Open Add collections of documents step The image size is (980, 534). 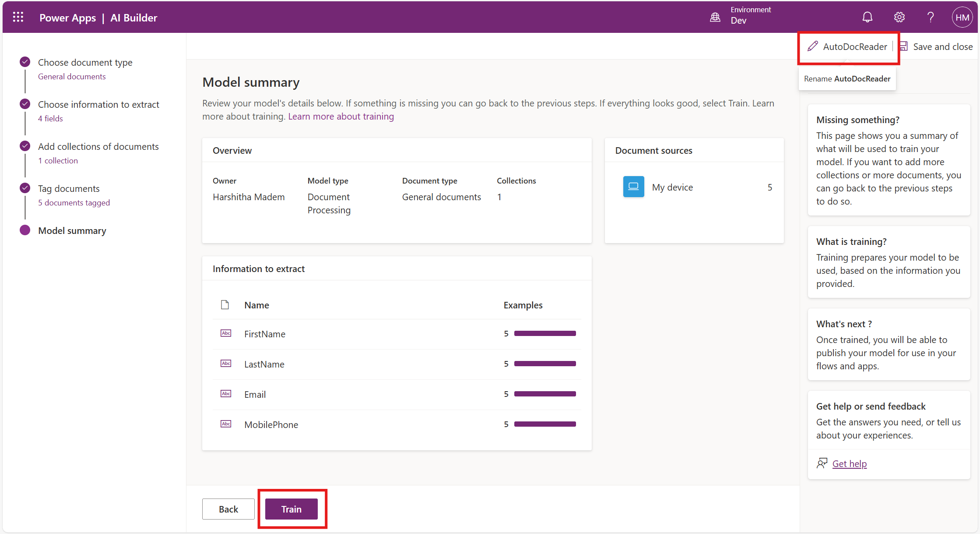coord(98,146)
